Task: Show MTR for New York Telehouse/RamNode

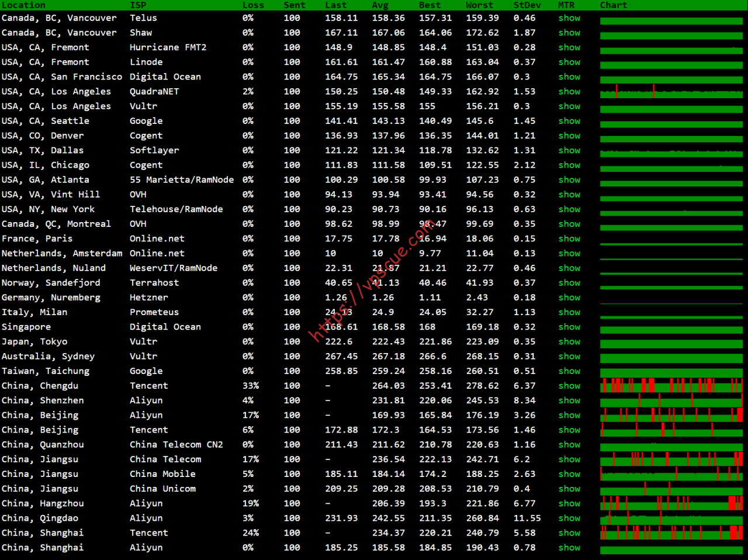Action: 569,209
